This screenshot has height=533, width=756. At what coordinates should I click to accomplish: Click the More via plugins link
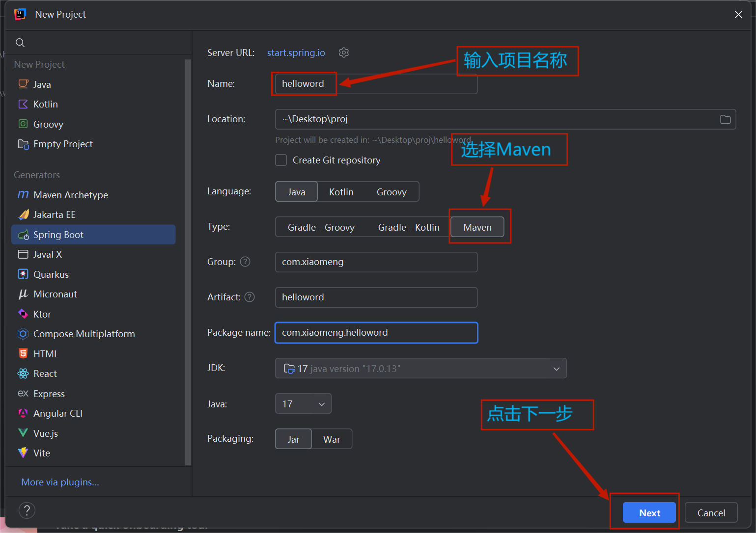60,482
